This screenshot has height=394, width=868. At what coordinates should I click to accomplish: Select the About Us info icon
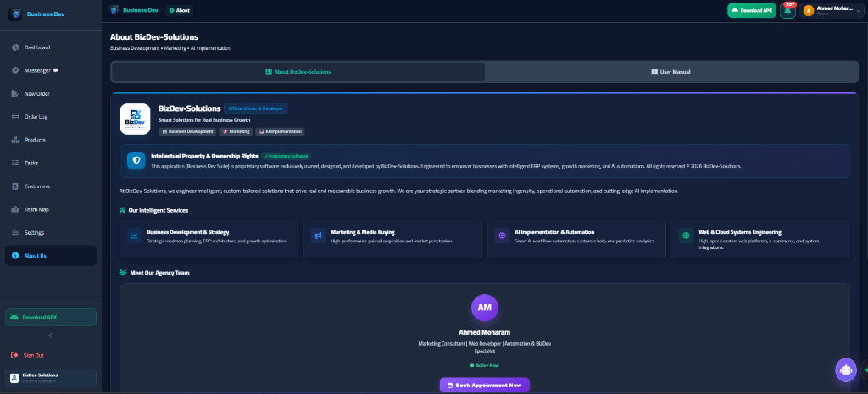pos(15,256)
